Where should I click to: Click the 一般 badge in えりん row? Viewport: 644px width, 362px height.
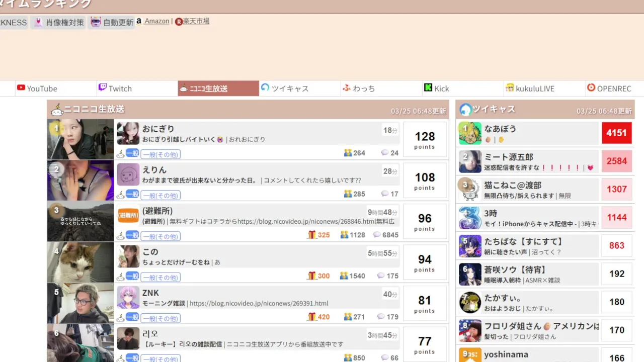click(132, 194)
